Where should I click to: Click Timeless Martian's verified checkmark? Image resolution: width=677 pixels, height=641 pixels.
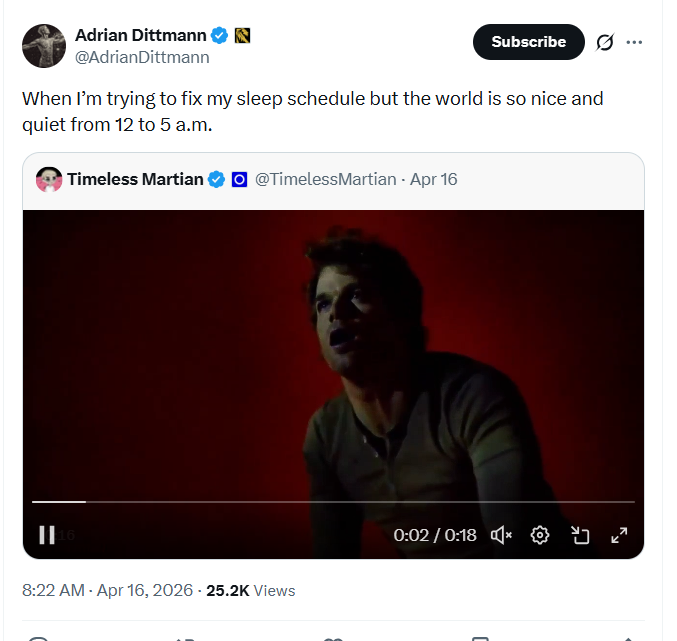[216, 180]
